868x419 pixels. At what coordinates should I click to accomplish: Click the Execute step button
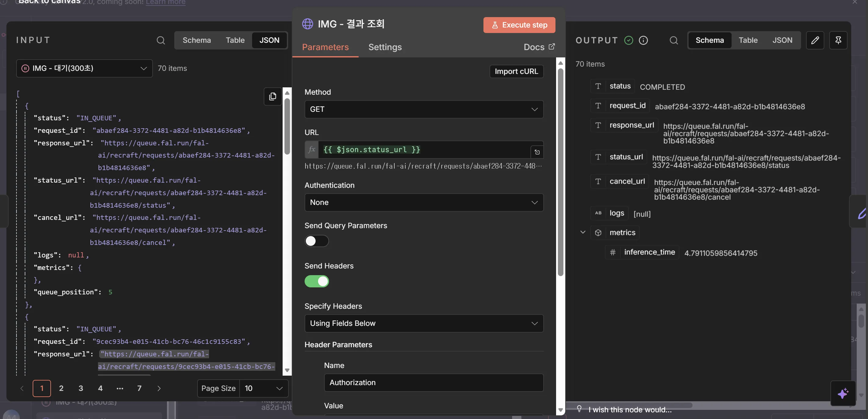tap(519, 25)
